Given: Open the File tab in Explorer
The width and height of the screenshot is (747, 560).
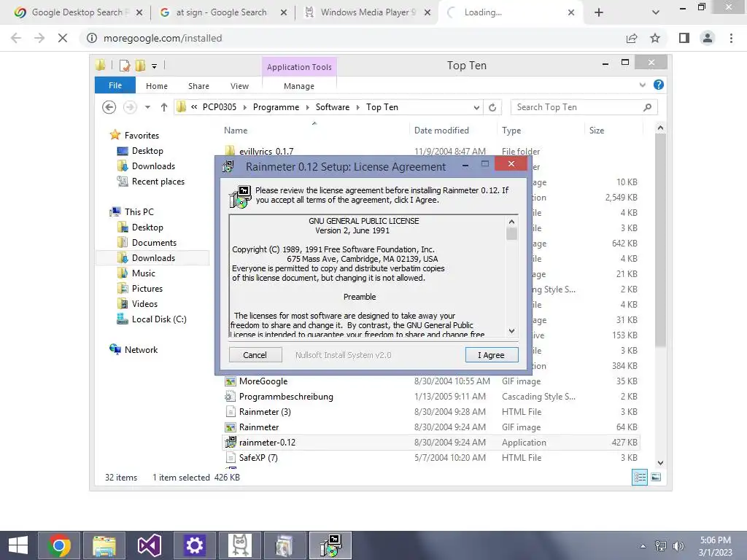Looking at the screenshot, I should point(115,85).
